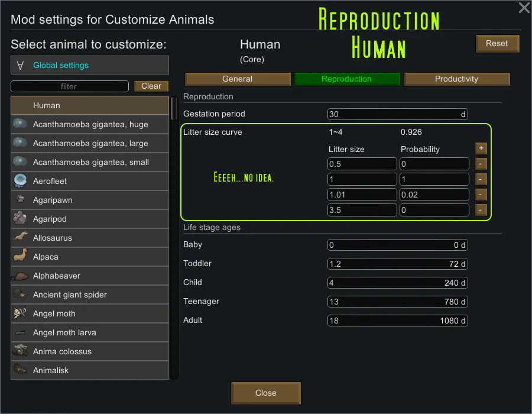Switch to the General tab
The height and width of the screenshot is (414, 532).
238,79
